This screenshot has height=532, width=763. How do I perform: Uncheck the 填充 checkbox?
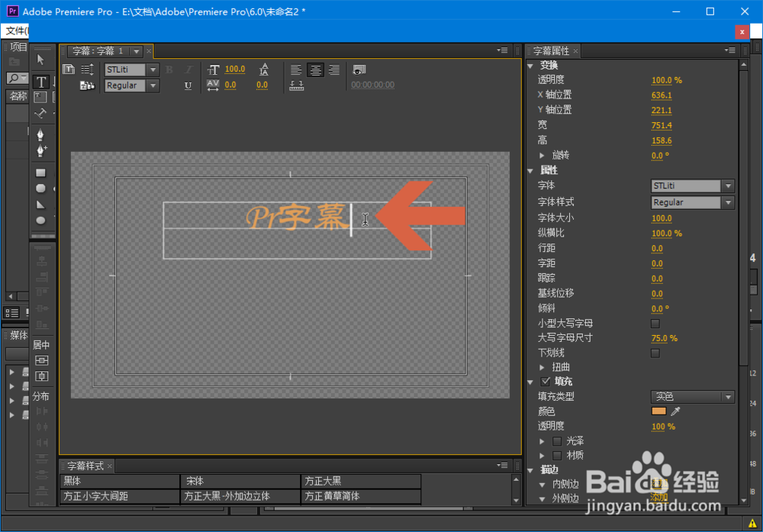pos(546,381)
